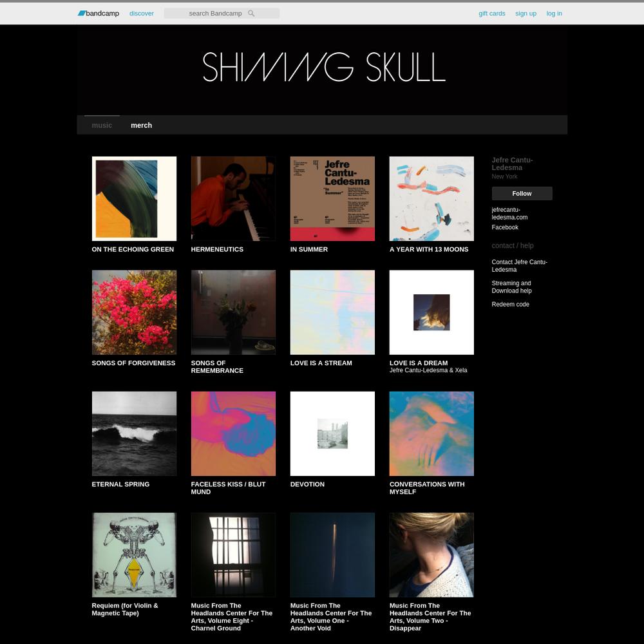The width and height of the screenshot is (644, 644).
Task: Open the discover link
Action: (142, 13)
